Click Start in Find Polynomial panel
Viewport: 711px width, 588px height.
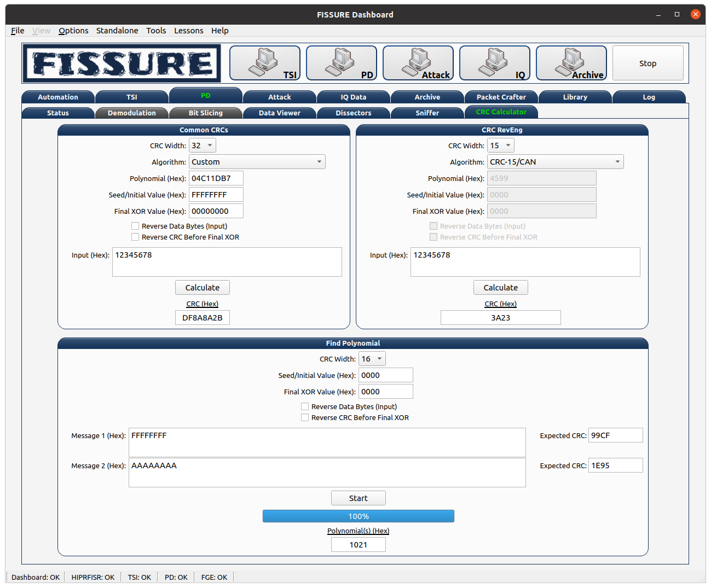click(x=359, y=498)
